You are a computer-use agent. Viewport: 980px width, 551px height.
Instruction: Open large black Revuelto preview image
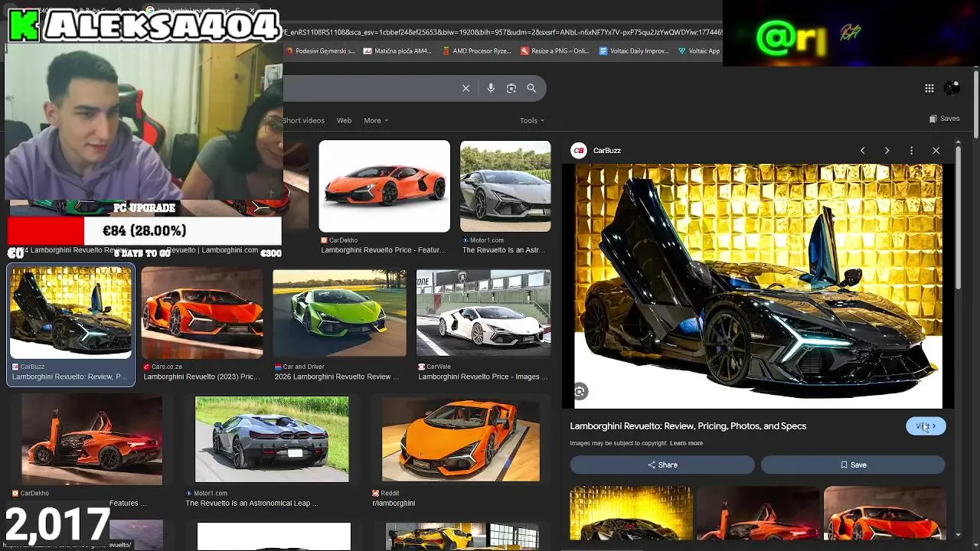pyautogui.click(x=758, y=286)
